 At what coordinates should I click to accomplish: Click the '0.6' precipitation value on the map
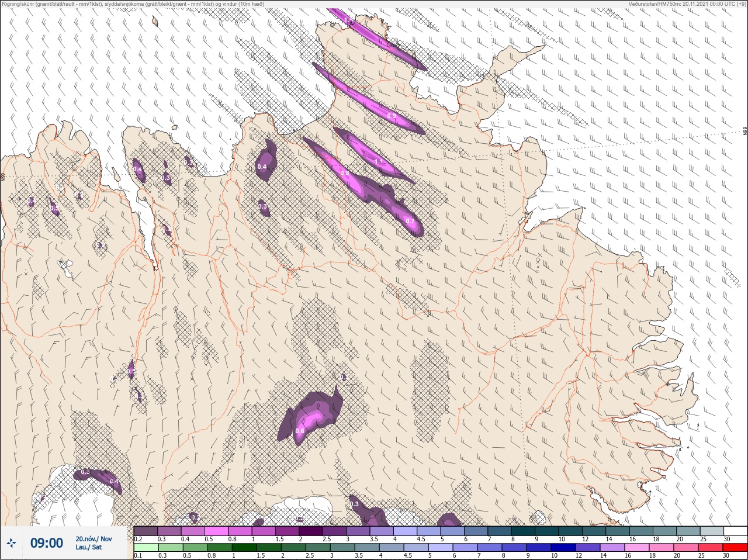click(300, 431)
